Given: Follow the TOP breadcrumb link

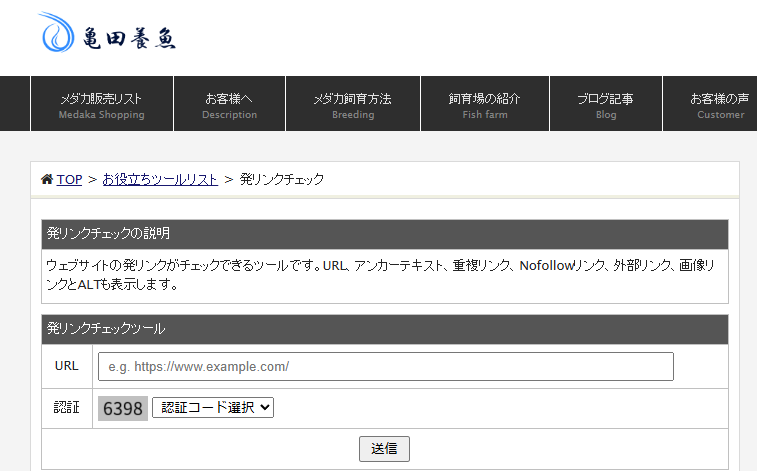Looking at the screenshot, I should 69,179.
